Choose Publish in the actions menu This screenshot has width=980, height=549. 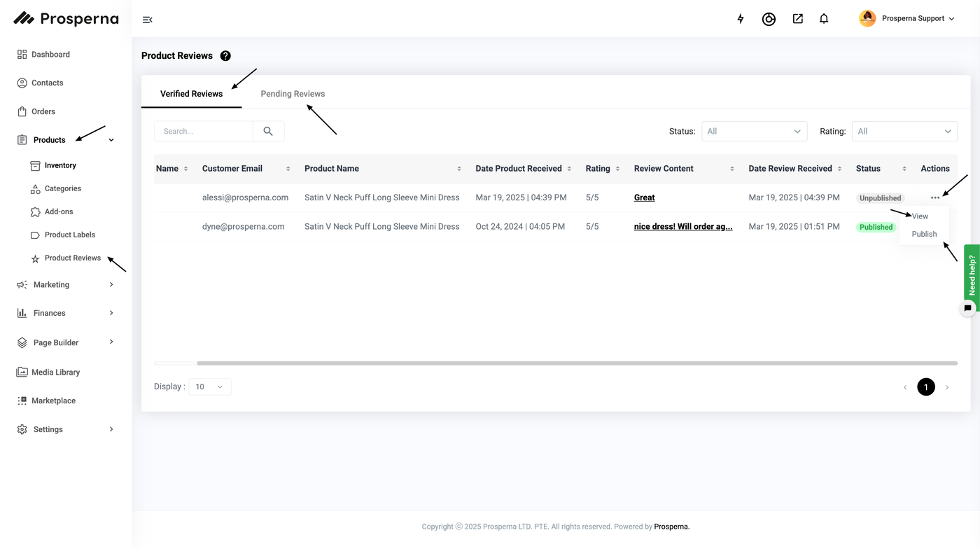(924, 235)
